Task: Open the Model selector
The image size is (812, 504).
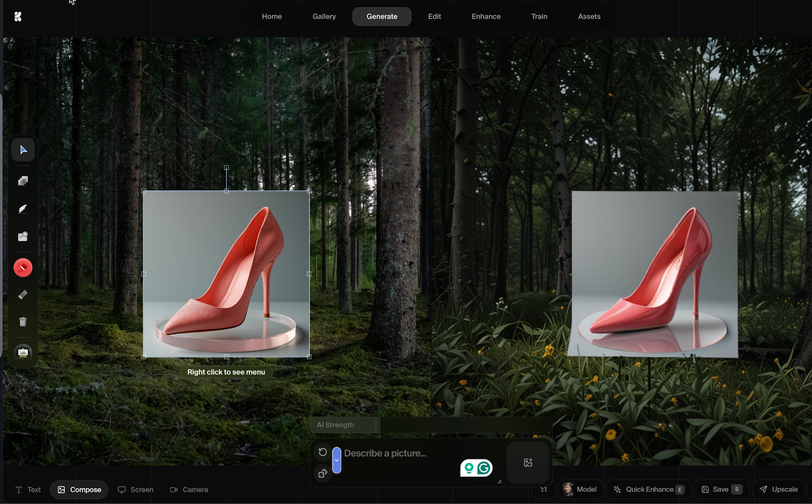Action: (x=581, y=489)
